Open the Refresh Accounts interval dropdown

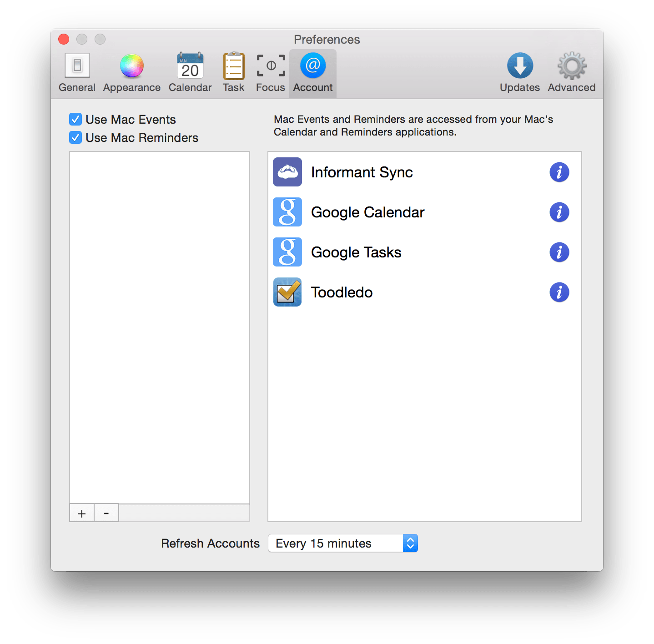tap(342, 543)
